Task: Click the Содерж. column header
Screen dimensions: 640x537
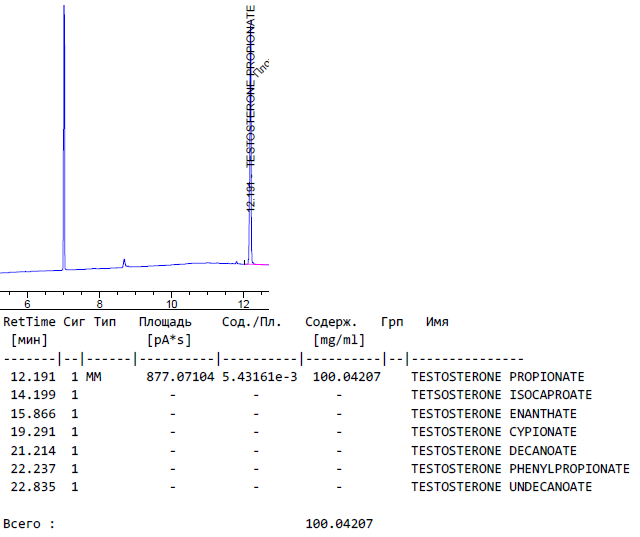Action: tap(331, 322)
